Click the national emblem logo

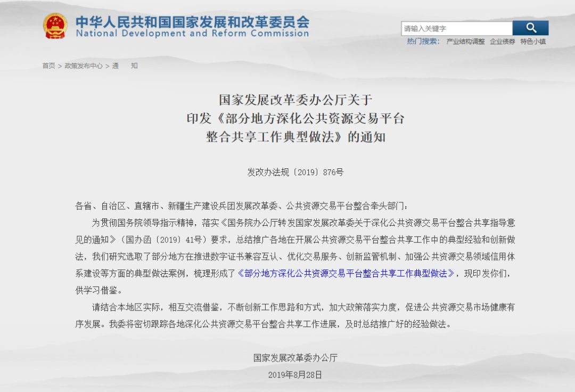(55, 26)
